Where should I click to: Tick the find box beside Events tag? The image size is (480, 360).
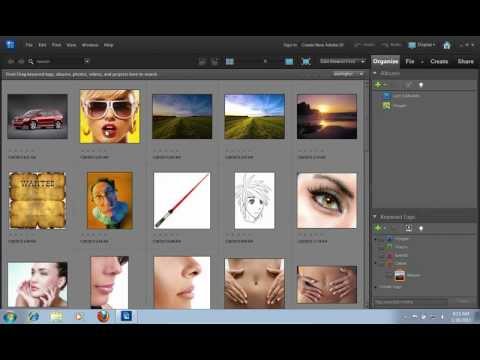click(380, 255)
